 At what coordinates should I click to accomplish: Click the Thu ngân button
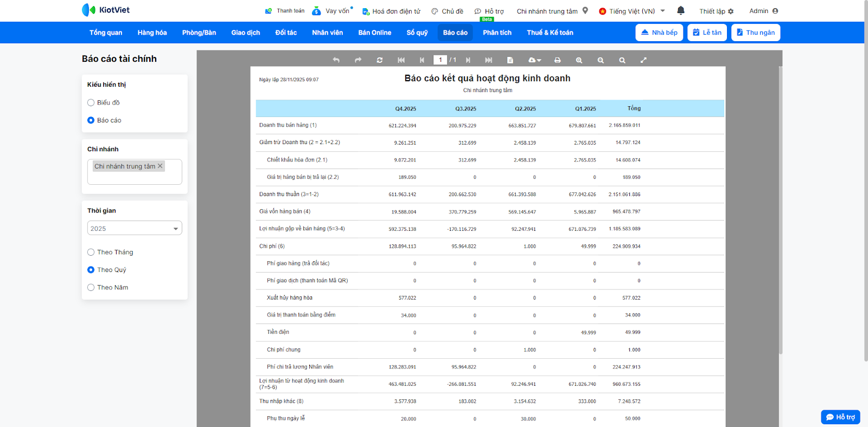[x=756, y=33]
